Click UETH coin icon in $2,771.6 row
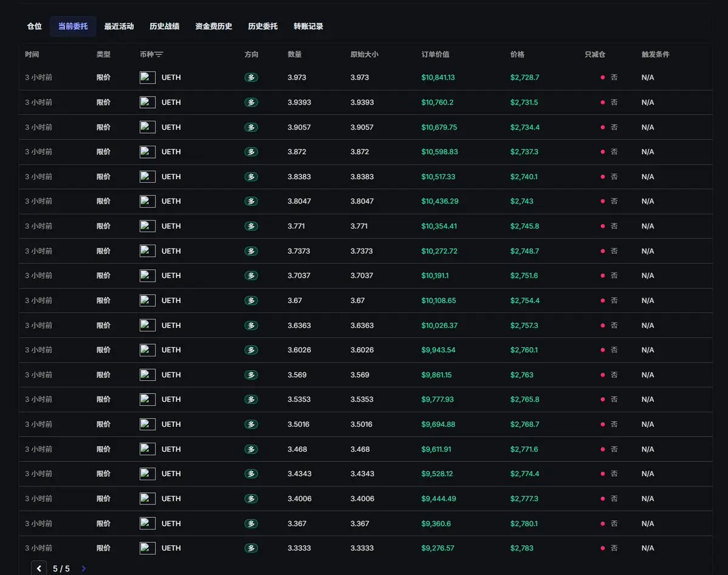Image resolution: width=728 pixels, height=575 pixels. [x=148, y=449]
